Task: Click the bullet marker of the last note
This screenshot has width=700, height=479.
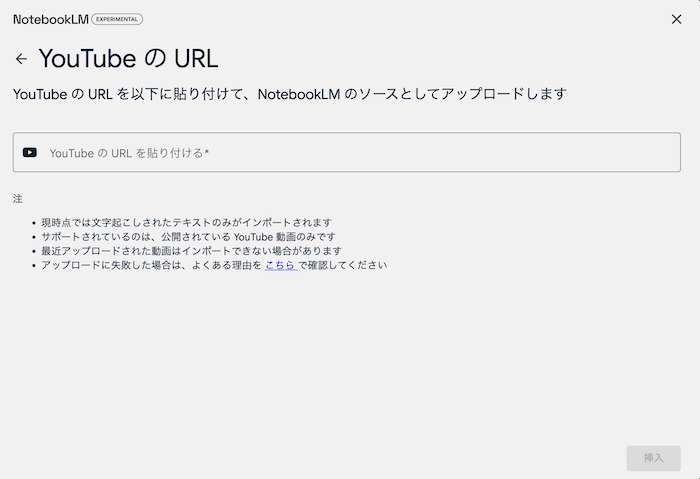Action: point(33,267)
